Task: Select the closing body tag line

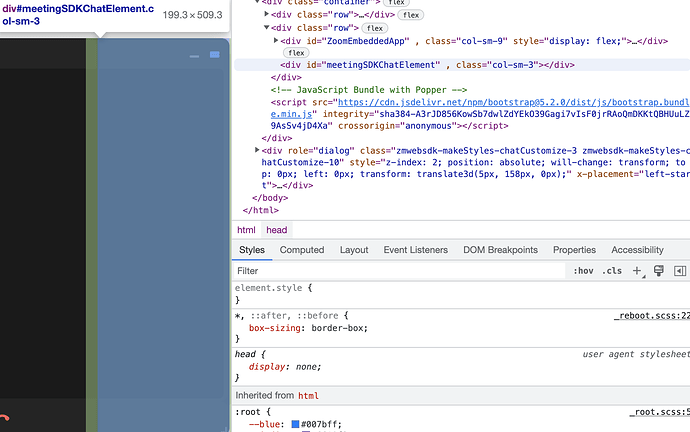Action: [x=270, y=198]
